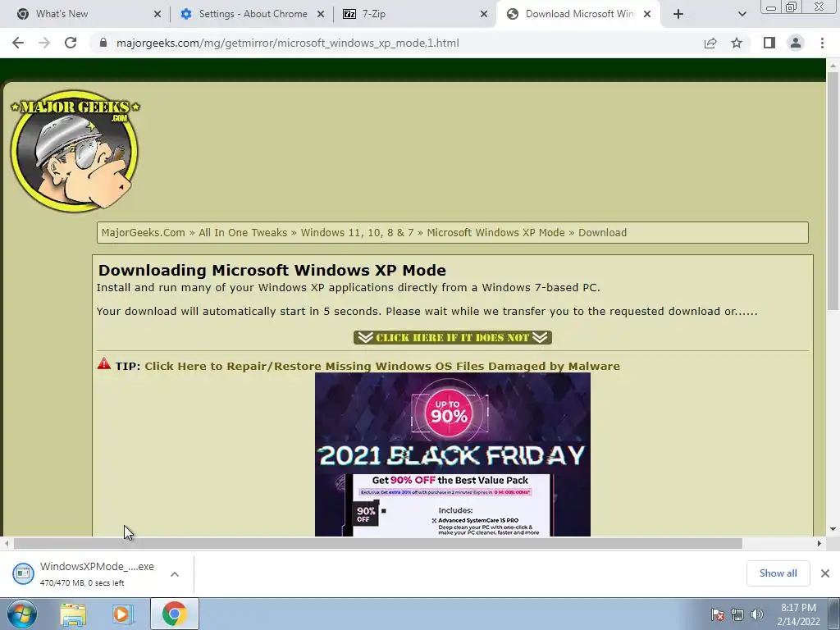Open MajorGeeks.Com breadcrumb link
Image resolution: width=840 pixels, height=630 pixels.
point(143,232)
